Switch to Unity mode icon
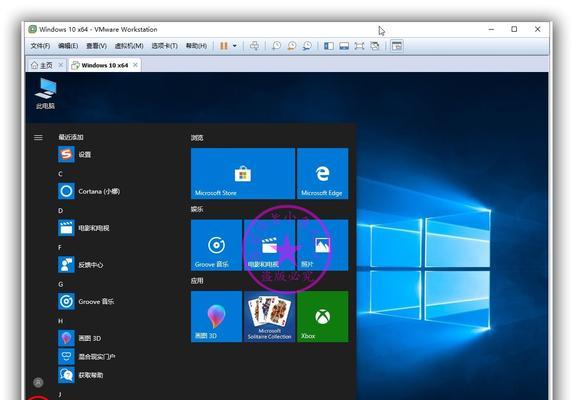Image resolution: width=574 pixels, height=400 pixels. tap(375, 46)
